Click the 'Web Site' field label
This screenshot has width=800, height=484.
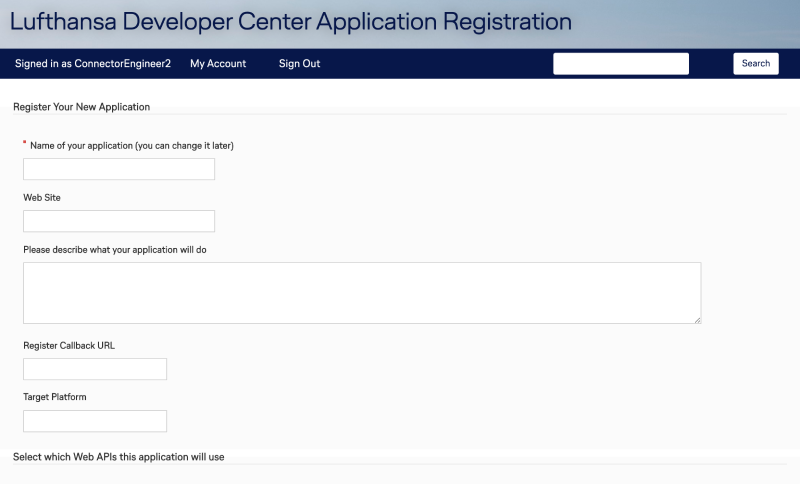pos(42,198)
